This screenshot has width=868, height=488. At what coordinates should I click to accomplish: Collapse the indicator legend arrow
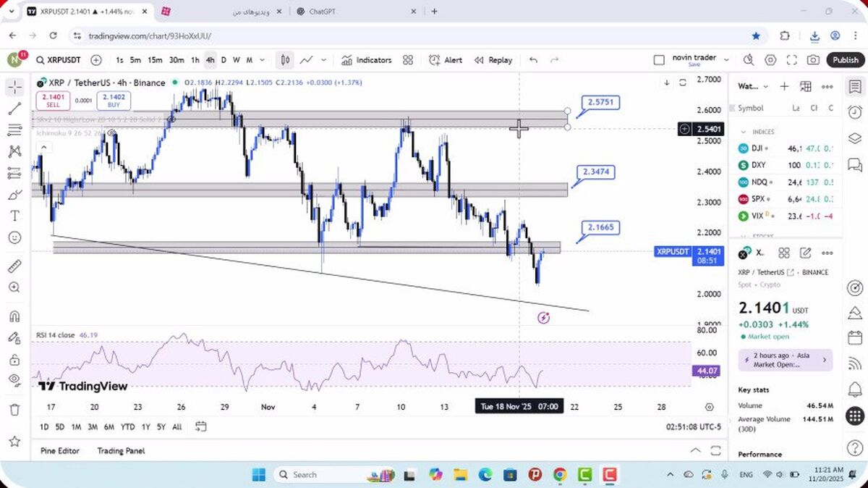coord(43,147)
